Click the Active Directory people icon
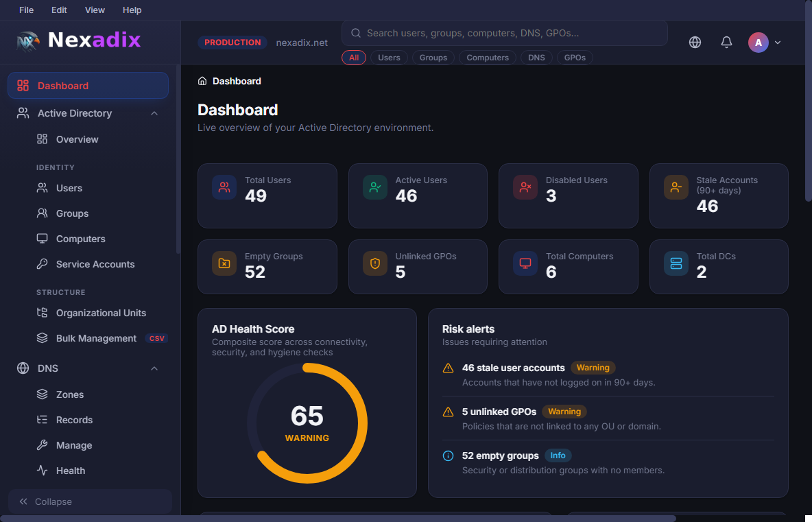 tap(23, 113)
